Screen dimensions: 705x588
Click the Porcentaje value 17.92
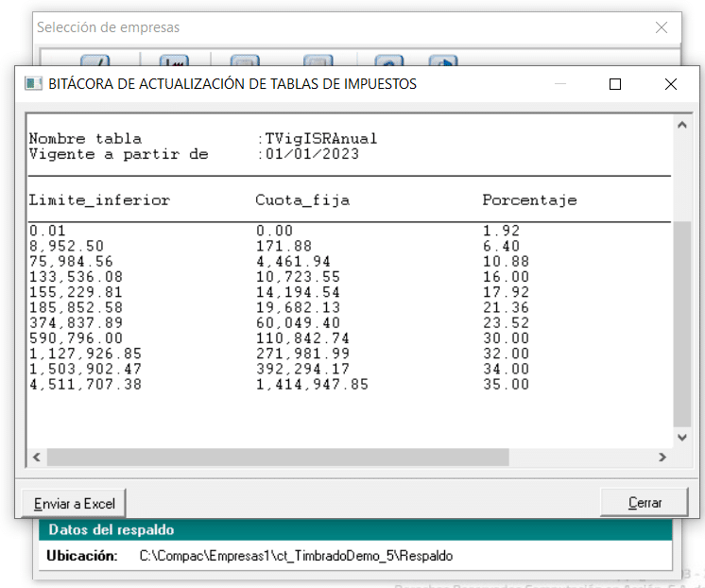tap(506, 292)
